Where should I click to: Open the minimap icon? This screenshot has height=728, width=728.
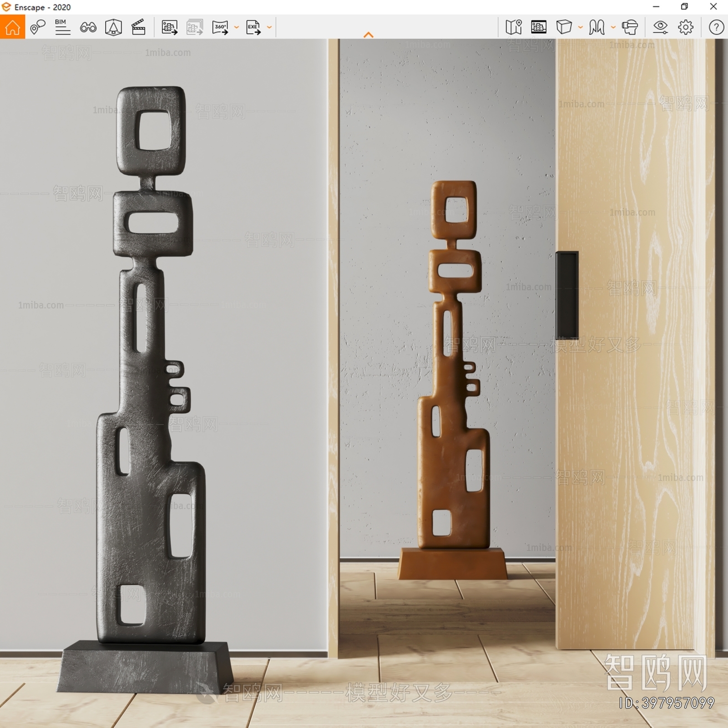pyautogui.click(x=514, y=27)
